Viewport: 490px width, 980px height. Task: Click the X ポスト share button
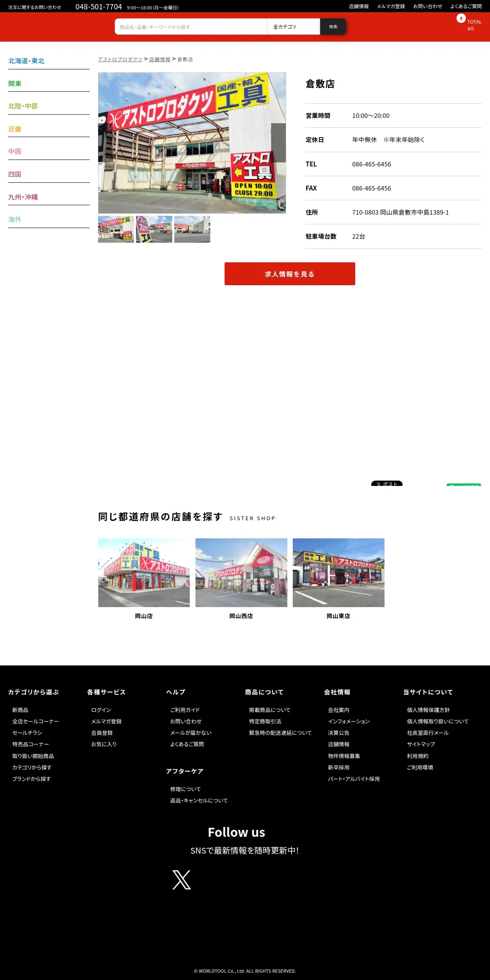(x=387, y=483)
